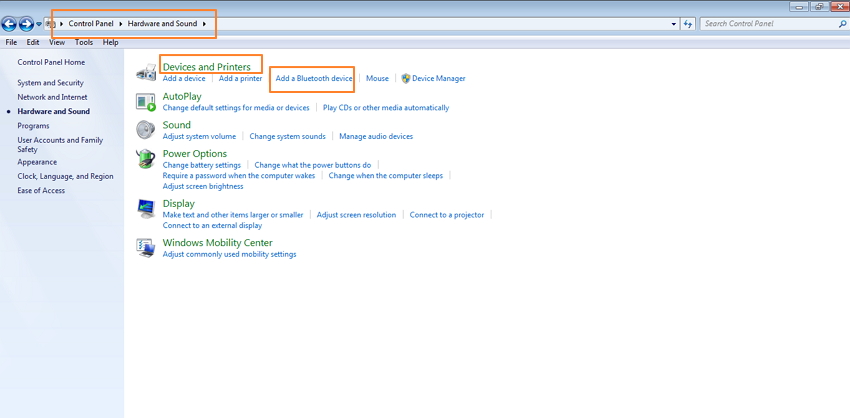This screenshot has width=850, height=418.
Task: Click the Display monitor icon
Action: click(146, 208)
